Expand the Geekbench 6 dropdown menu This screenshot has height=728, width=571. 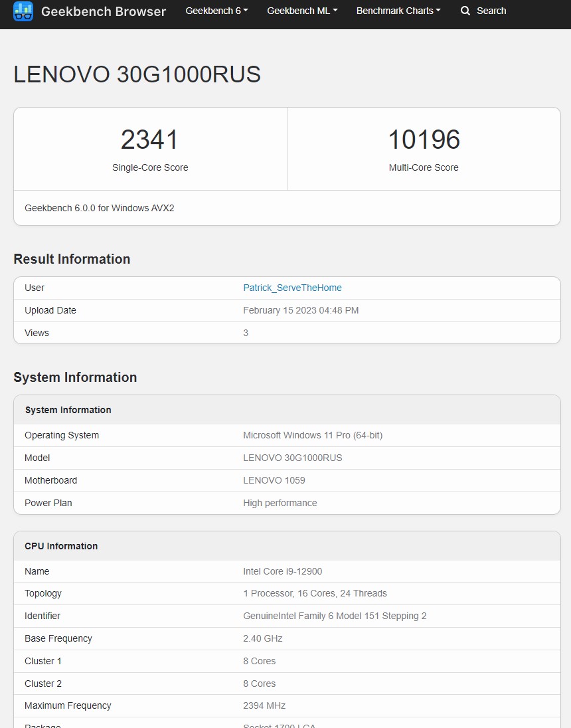click(216, 11)
